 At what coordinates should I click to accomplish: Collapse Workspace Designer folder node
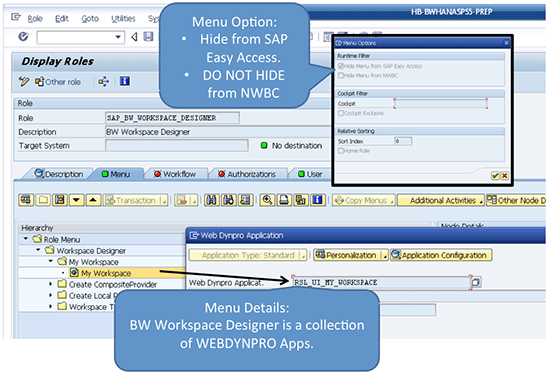(38, 250)
